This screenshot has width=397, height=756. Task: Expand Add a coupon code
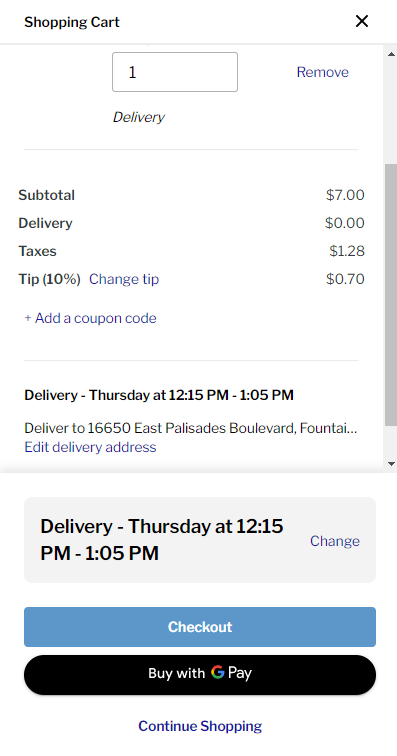(91, 318)
